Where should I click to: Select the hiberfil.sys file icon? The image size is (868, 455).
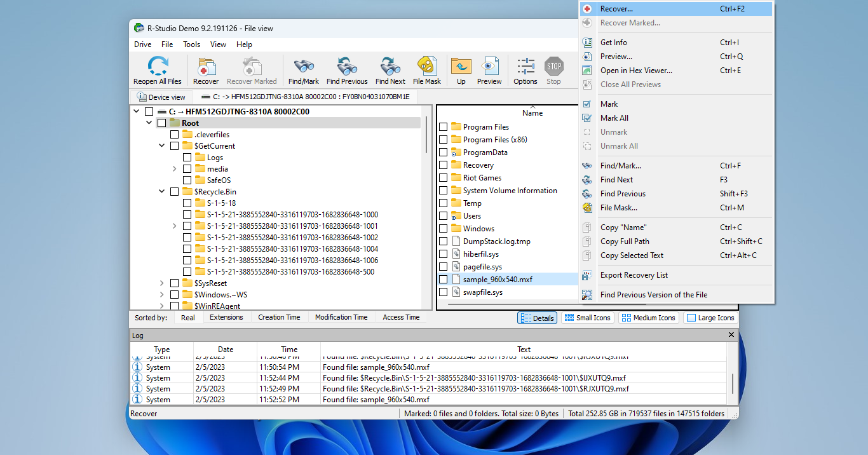point(456,254)
